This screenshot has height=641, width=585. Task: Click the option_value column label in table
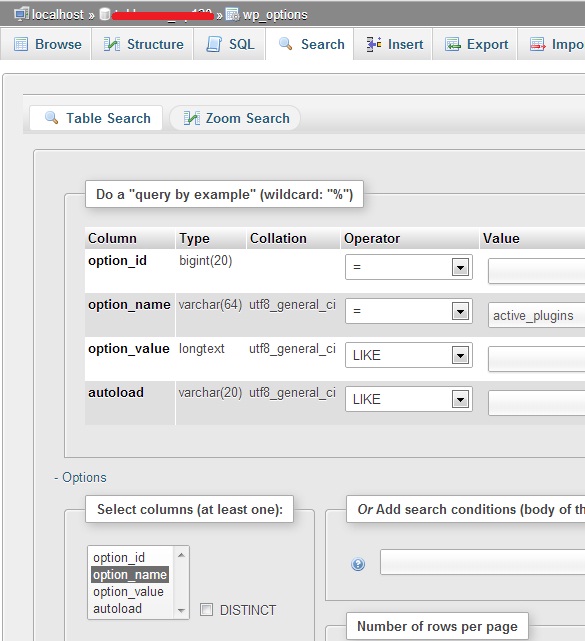point(129,349)
